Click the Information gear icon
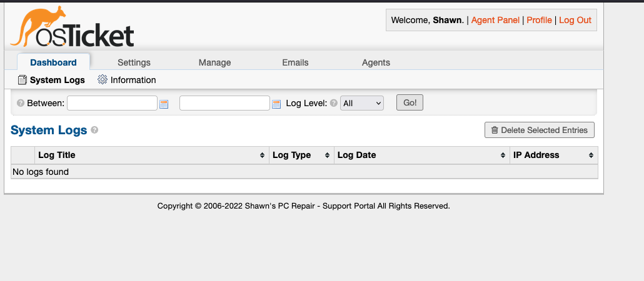Screen dimensions: 644x281 click(103, 79)
